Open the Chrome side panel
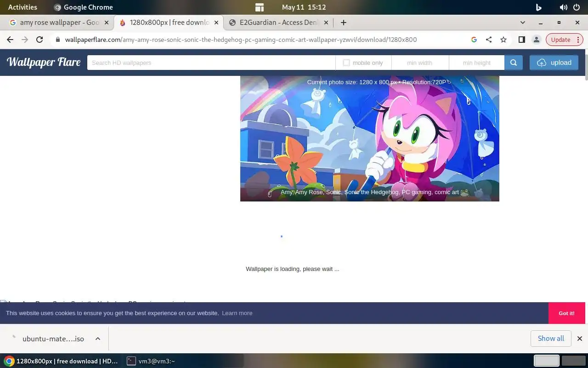The height and width of the screenshot is (368, 588). 521,40
